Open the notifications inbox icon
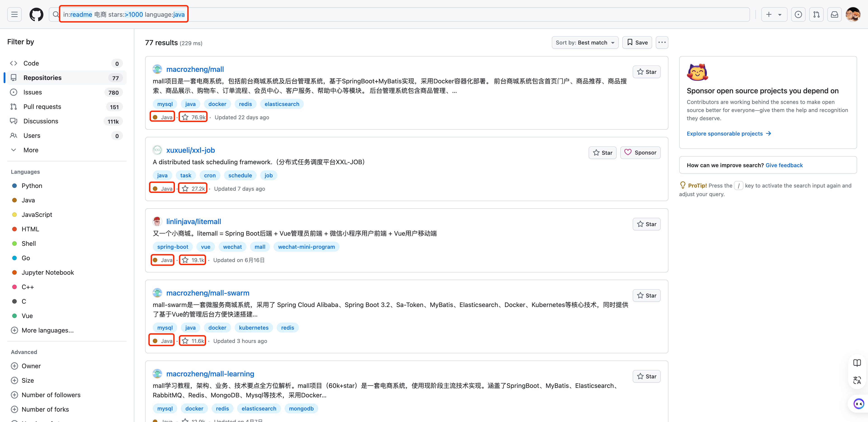The height and width of the screenshot is (422, 868). (834, 14)
